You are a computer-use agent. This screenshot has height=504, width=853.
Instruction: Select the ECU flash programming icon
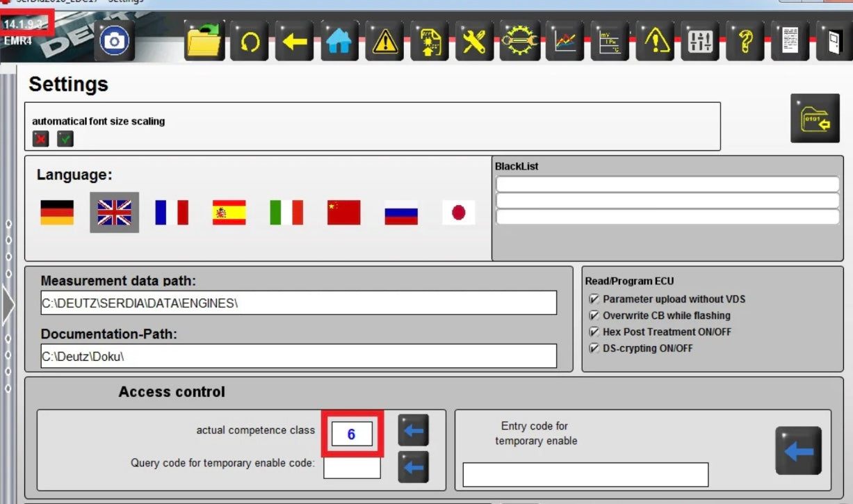click(x=429, y=42)
